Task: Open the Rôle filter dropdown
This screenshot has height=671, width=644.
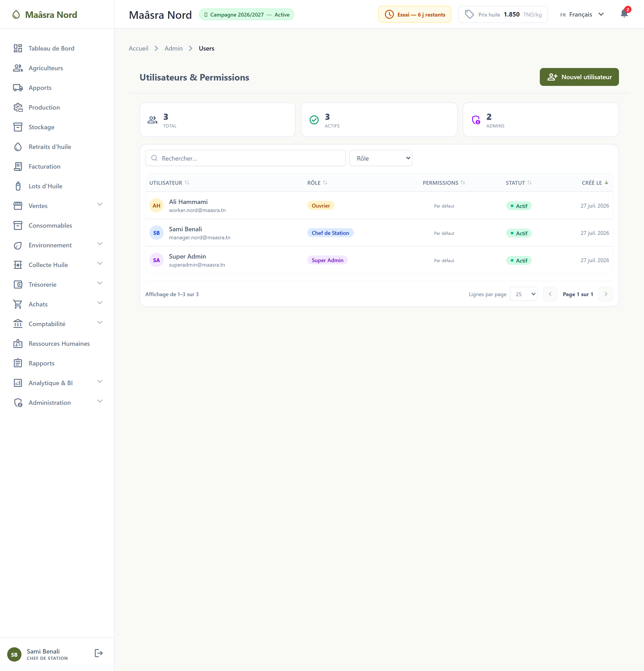Action: click(x=381, y=158)
